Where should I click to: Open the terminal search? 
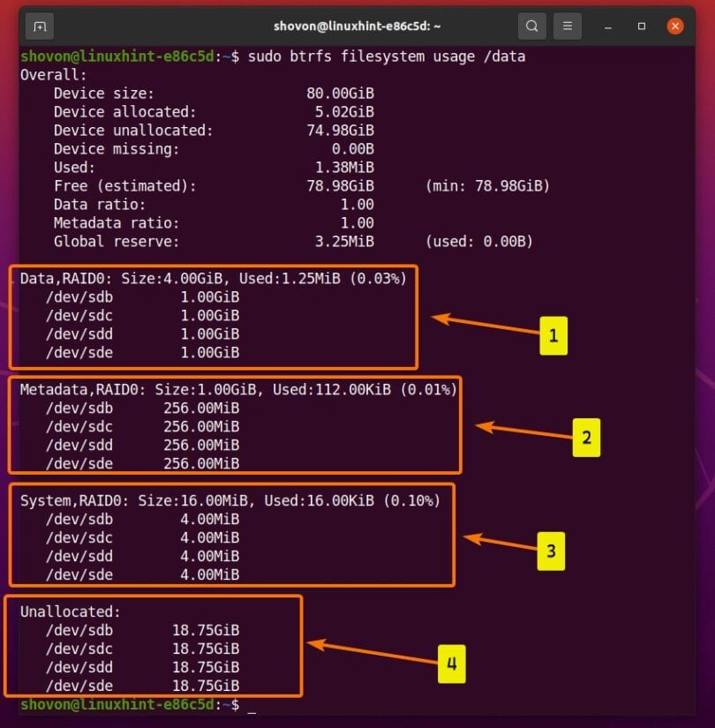(x=531, y=26)
